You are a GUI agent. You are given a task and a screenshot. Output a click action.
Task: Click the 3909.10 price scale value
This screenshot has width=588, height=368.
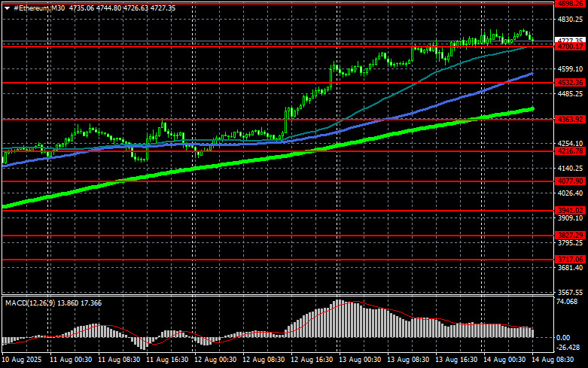570,218
